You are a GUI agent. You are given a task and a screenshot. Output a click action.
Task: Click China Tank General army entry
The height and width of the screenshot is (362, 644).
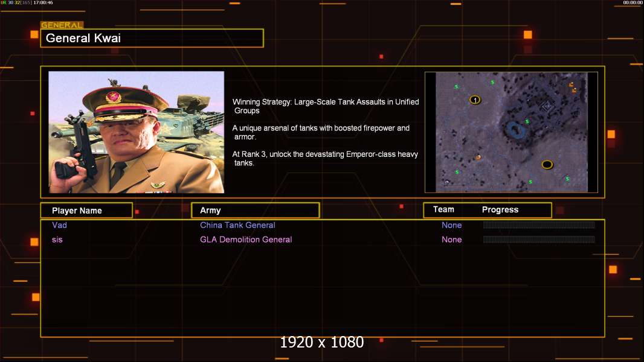[237, 225]
